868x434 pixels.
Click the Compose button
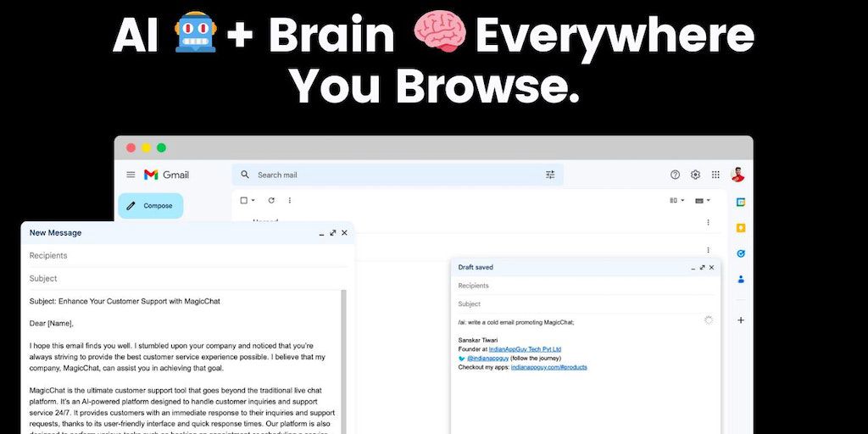point(151,206)
